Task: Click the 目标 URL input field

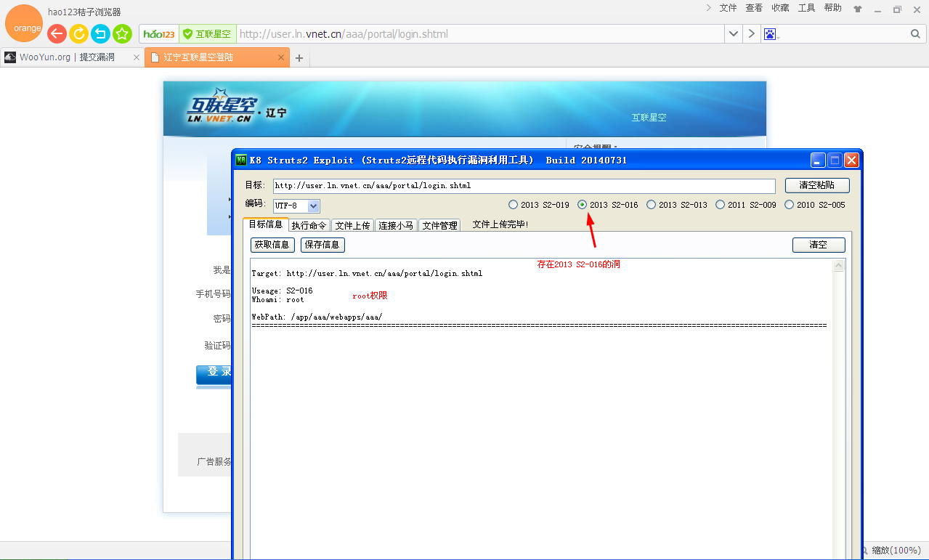Action: click(x=524, y=186)
